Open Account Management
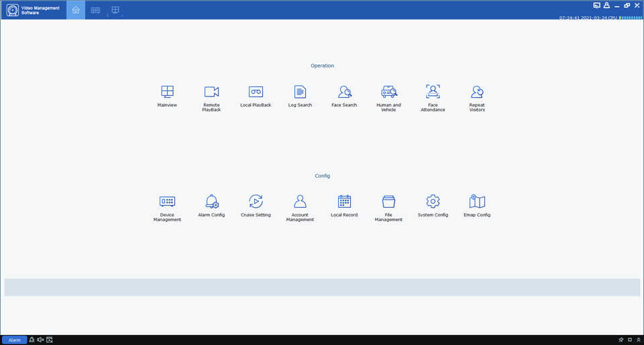644x345 pixels. (x=300, y=202)
